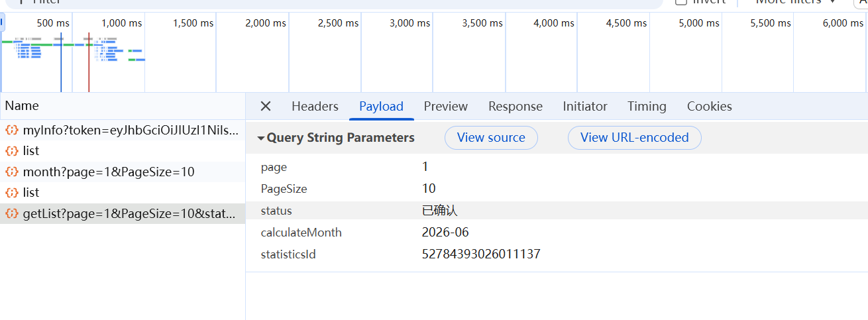868x320 pixels.
Task: Select the getList?page=1 request icon
Action: pos(11,214)
